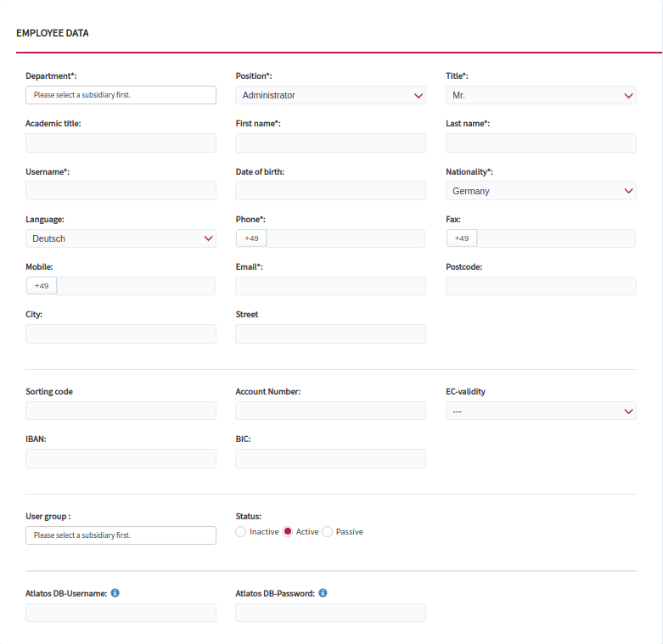This screenshot has height=644, width=663.
Task: Click info icon beside Atlatos DB-Username
Action: 115,593
